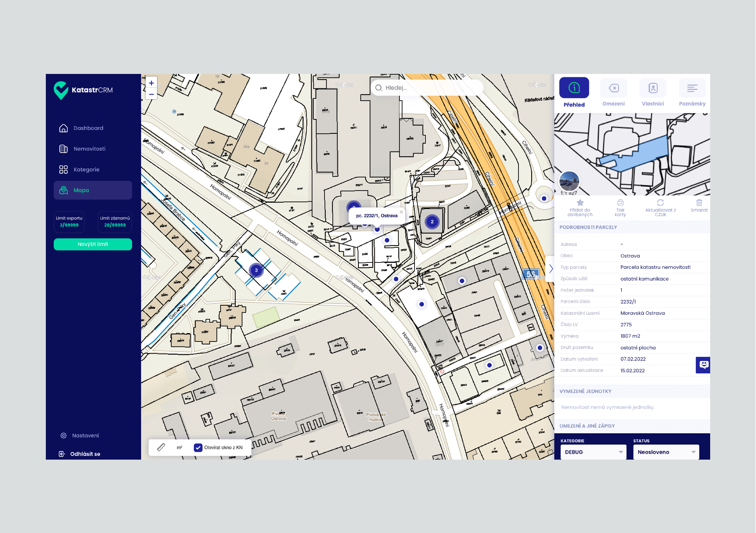This screenshot has width=756, height=533.
Task: Click the Limit záznamů 28/99999 box
Action: point(115,222)
